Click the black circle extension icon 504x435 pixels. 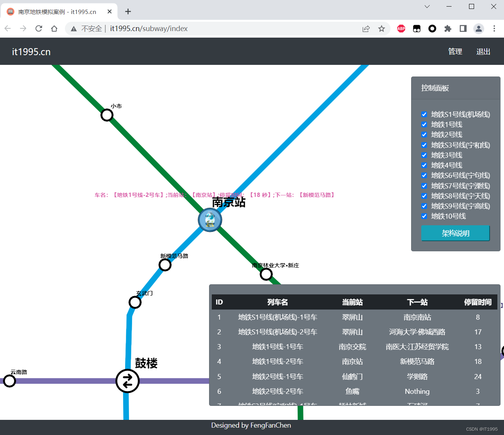pyautogui.click(x=432, y=28)
